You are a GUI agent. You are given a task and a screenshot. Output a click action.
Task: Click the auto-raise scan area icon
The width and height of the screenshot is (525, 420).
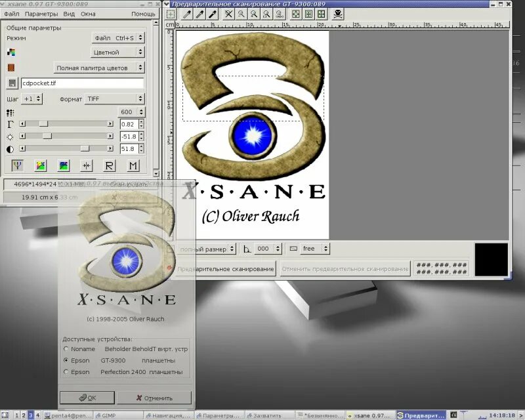pos(308,14)
